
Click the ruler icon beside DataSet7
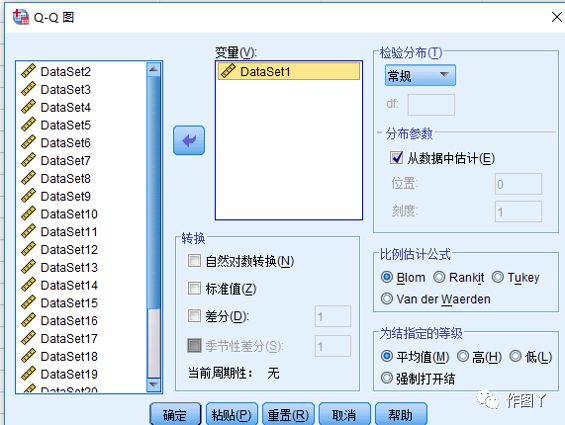[28, 160]
